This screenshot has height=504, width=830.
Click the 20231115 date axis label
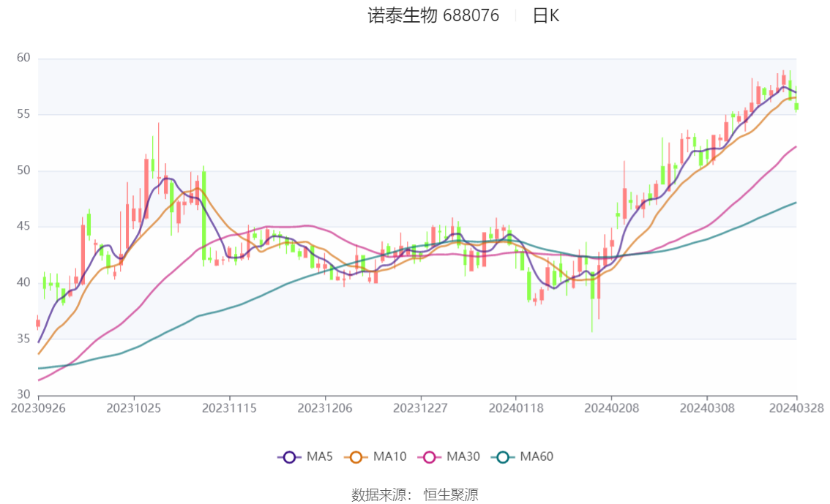(229, 408)
